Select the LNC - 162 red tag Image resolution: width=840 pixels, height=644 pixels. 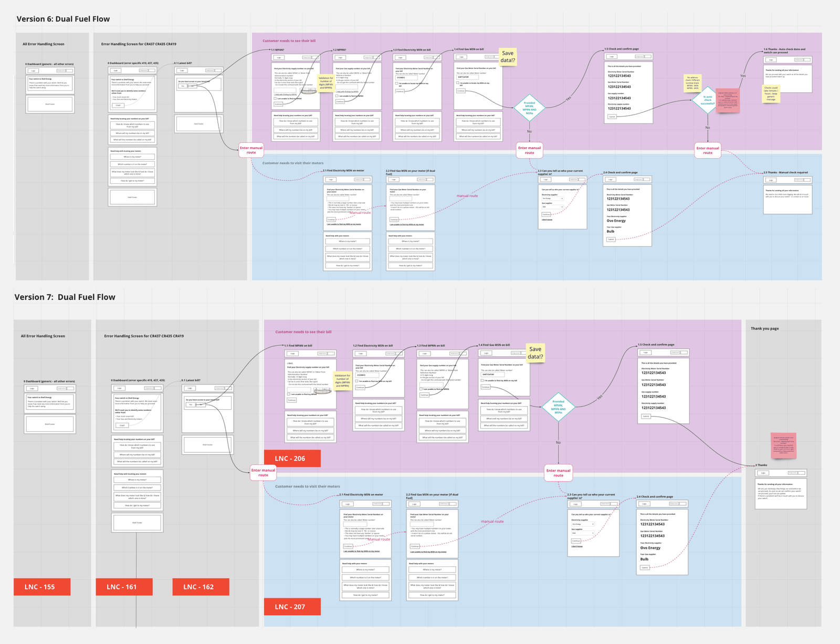(201, 587)
